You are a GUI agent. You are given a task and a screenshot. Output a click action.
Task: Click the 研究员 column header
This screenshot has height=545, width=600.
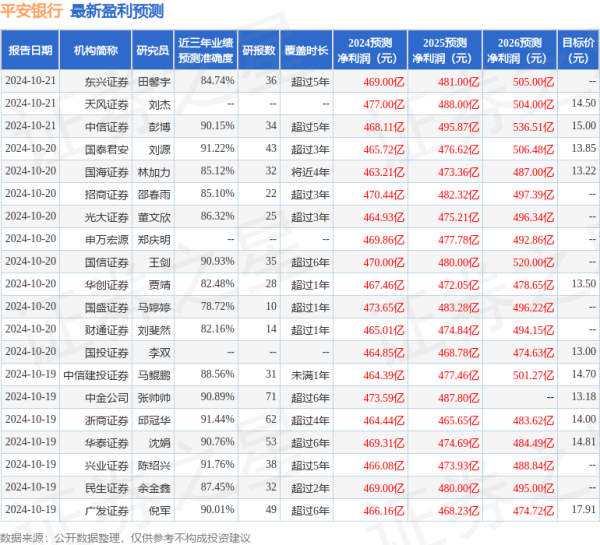tap(153, 50)
